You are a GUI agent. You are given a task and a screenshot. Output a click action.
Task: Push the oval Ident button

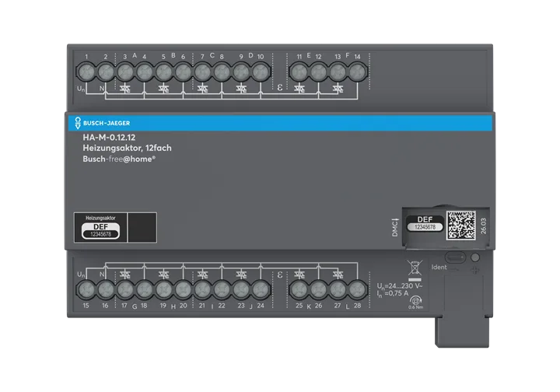pos(455,257)
